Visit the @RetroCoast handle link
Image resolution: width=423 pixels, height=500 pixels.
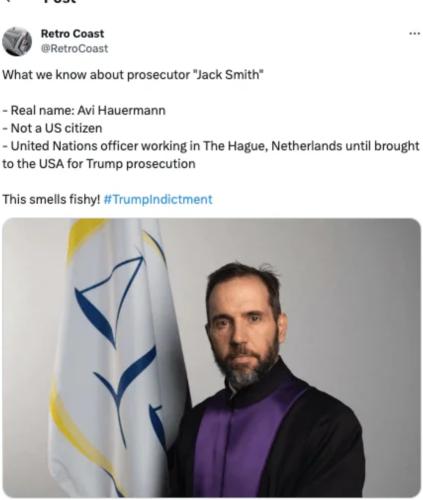point(74,49)
